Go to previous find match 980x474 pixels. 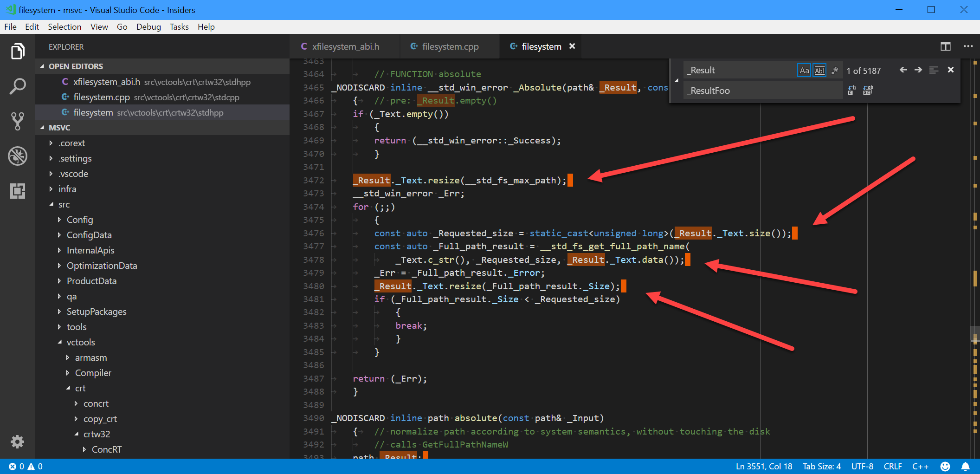(903, 70)
